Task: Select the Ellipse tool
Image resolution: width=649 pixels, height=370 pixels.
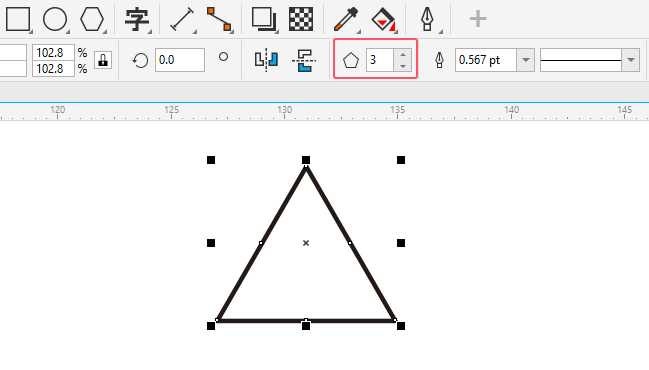Action: coord(55,19)
